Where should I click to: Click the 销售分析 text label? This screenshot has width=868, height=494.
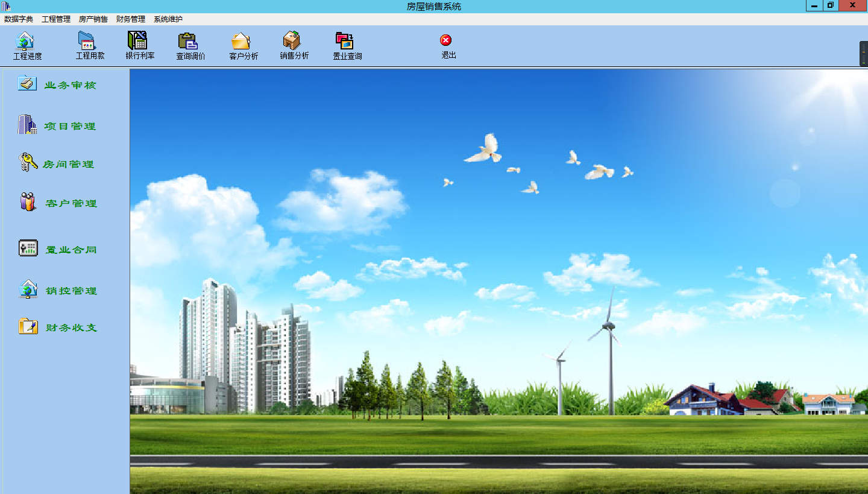click(x=294, y=55)
